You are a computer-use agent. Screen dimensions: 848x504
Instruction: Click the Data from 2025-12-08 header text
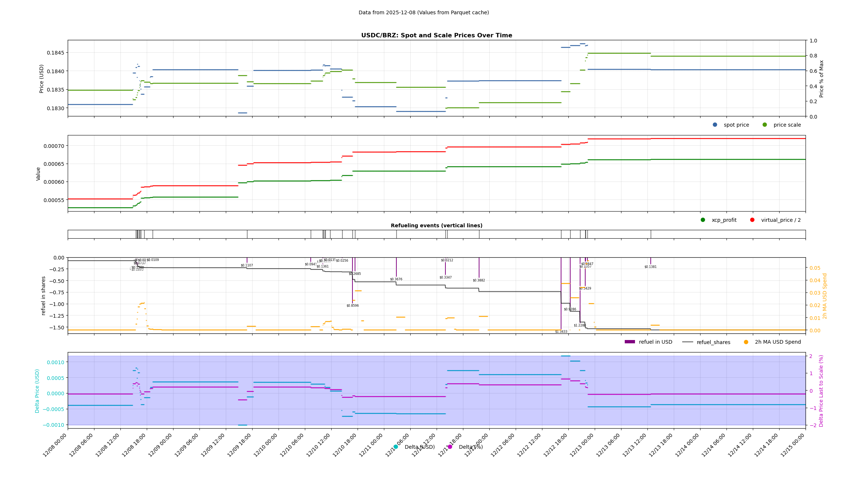pos(423,12)
